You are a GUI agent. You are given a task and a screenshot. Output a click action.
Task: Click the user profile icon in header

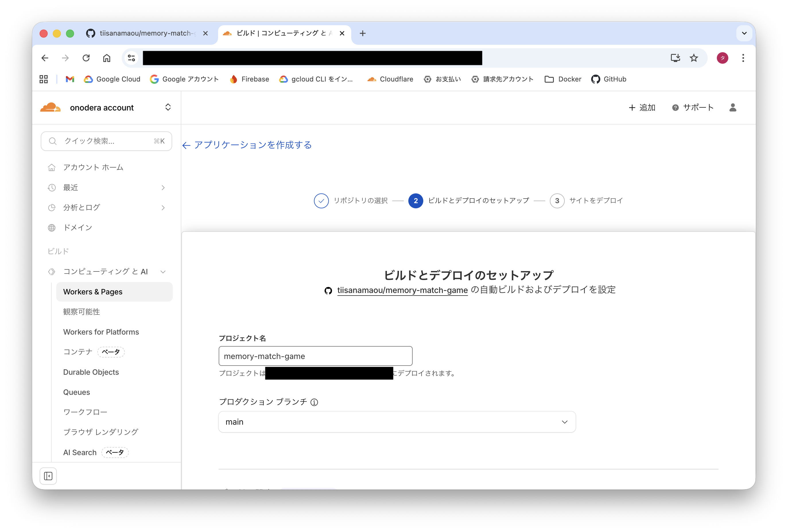(x=732, y=108)
